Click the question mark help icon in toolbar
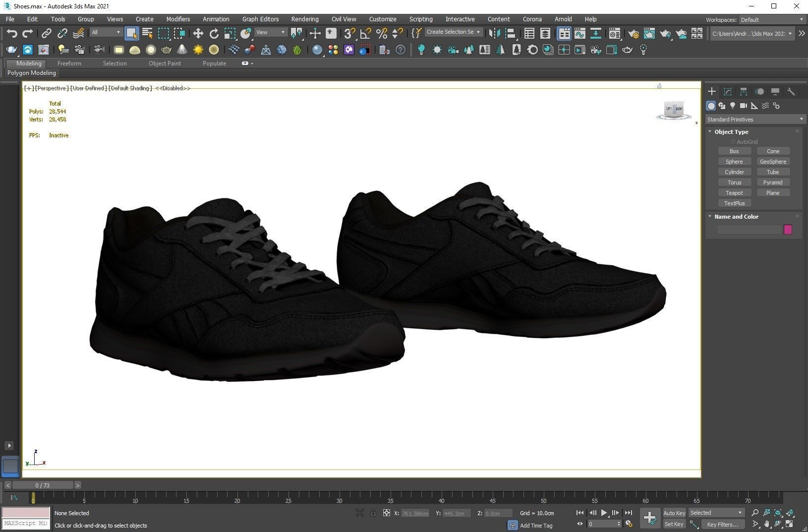The image size is (808, 532). tap(401, 50)
